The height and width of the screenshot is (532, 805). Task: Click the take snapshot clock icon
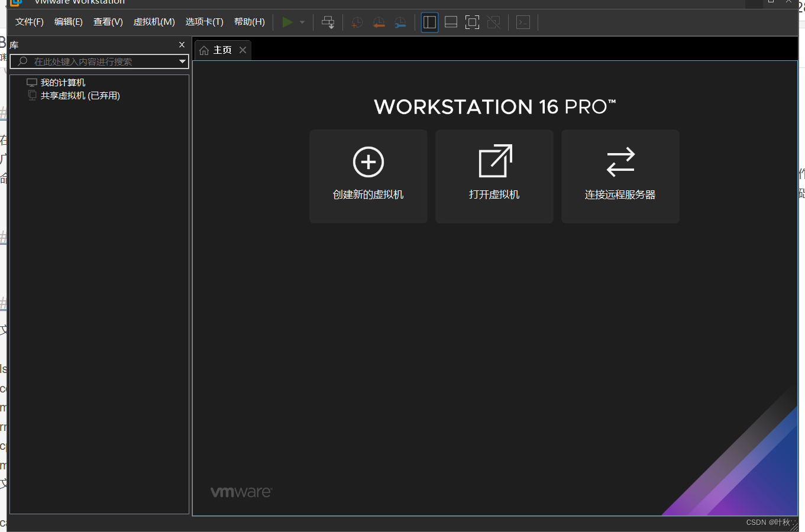pyautogui.click(x=357, y=22)
